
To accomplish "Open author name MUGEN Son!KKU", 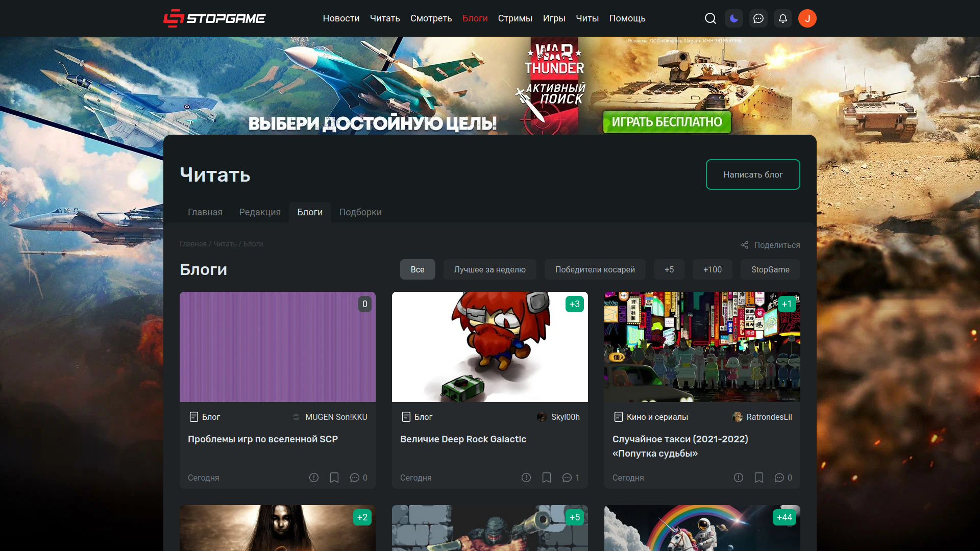I will coord(336,417).
